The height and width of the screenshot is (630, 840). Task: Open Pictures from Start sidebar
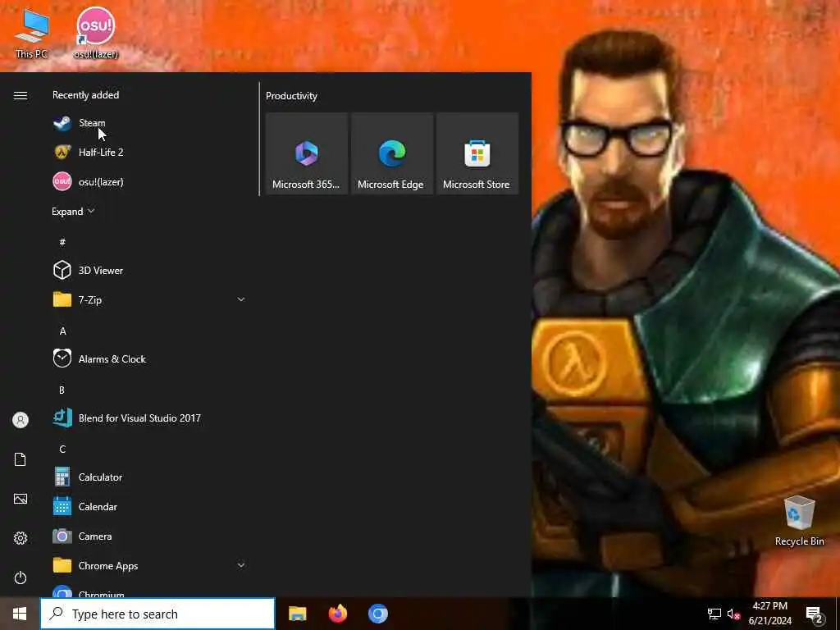click(x=21, y=499)
